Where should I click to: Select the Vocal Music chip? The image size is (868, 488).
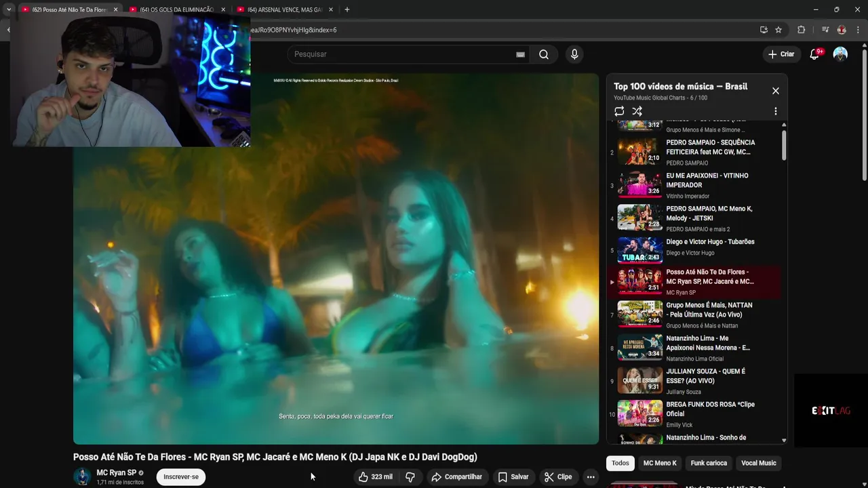pyautogui.click(x=758, y=463)
